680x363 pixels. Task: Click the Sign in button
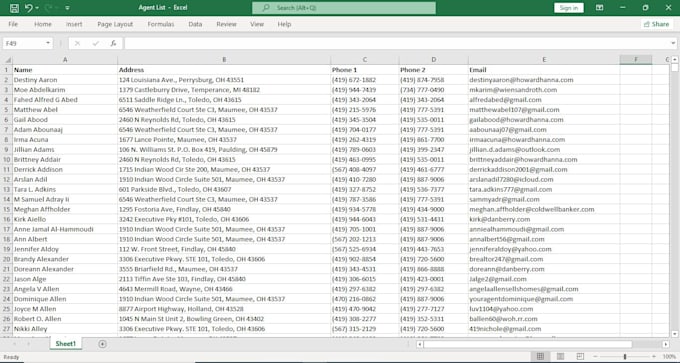click(569, 8)
